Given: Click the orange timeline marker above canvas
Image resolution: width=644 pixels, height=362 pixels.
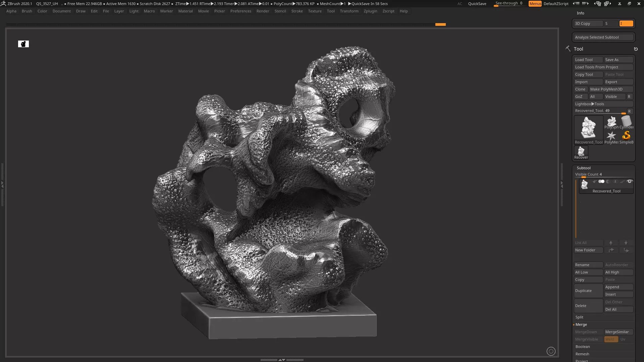Looking at the screenshot, I should [x=440, y=24].
